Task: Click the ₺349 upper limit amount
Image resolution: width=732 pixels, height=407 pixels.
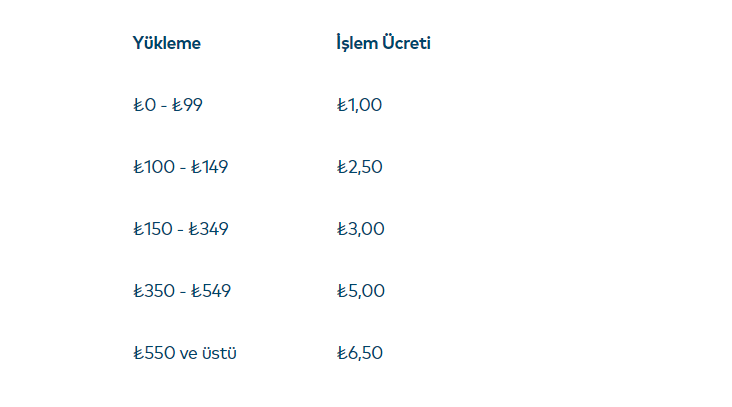Action: [x=210, y=229]
